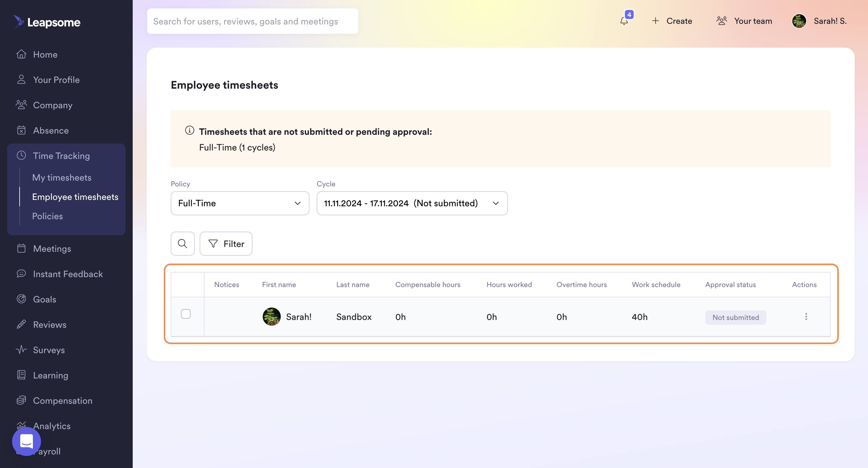This screenshot has width=868, height=468.
Task: Click into the global search field
Action: 252,21
